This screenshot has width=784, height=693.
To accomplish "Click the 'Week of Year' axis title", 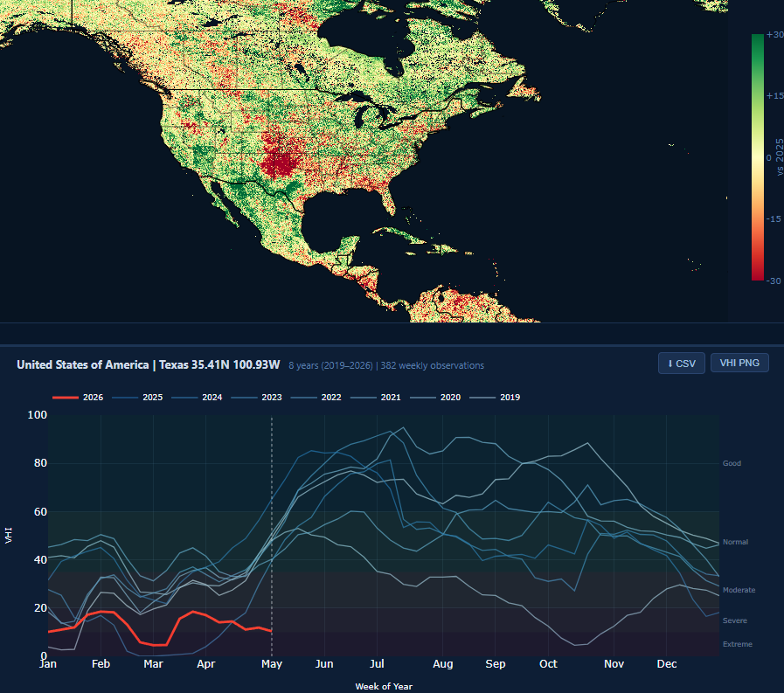I will click(x=384, y=687).
